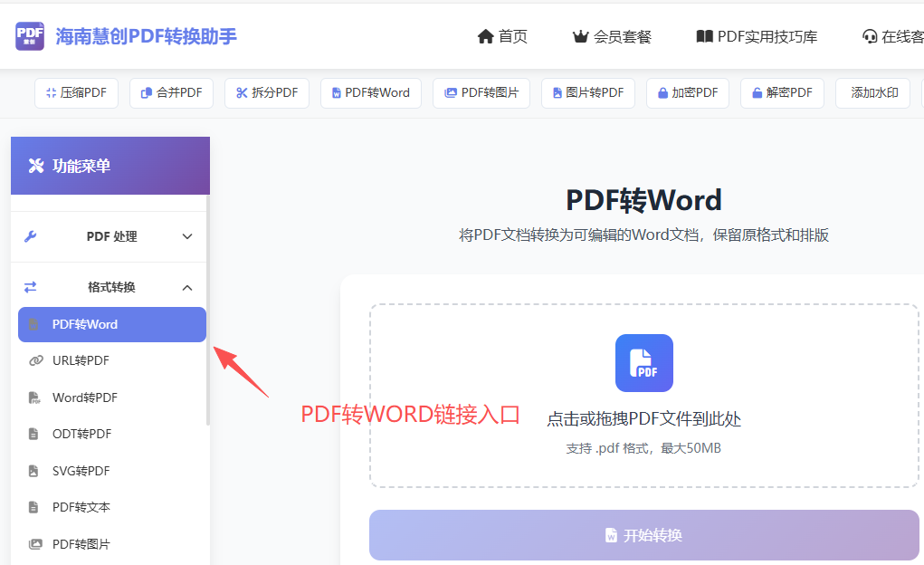The height and width of the screenshot is (565, 924).
Task: Open the 格式转换 sidebar section
Action: pos(110,287)
